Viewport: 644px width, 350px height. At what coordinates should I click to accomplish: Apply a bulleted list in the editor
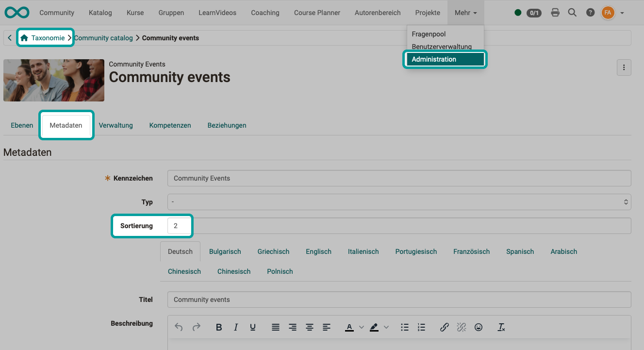(405, 327)
